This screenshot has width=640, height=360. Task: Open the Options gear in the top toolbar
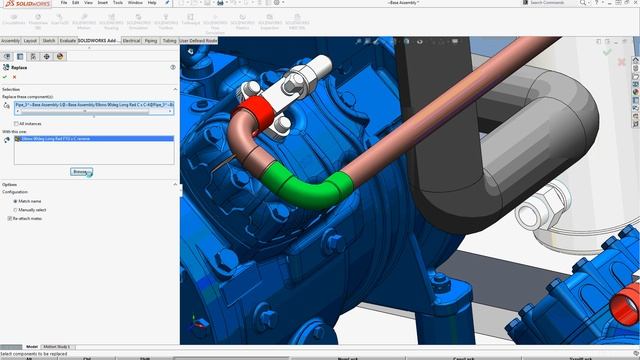click(277, 3)
